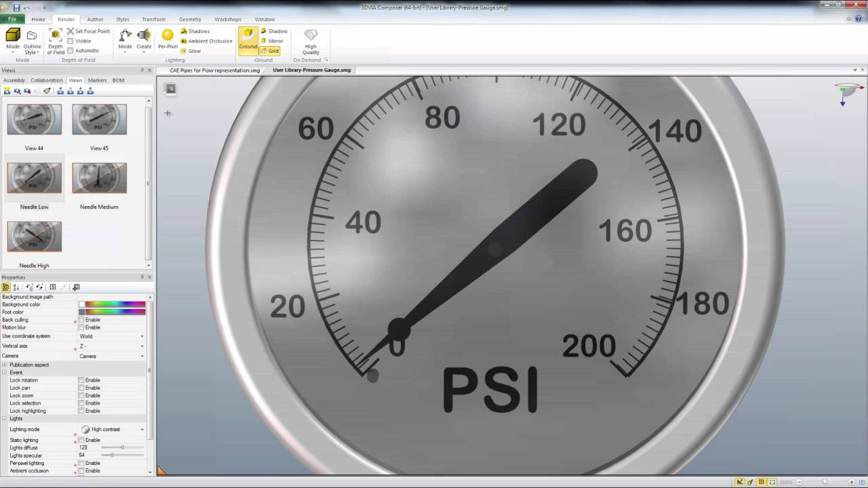Enable Motion blur checkbox
Image resolution: width=868 pixels, height=488 pixels.
coord(81,327)
